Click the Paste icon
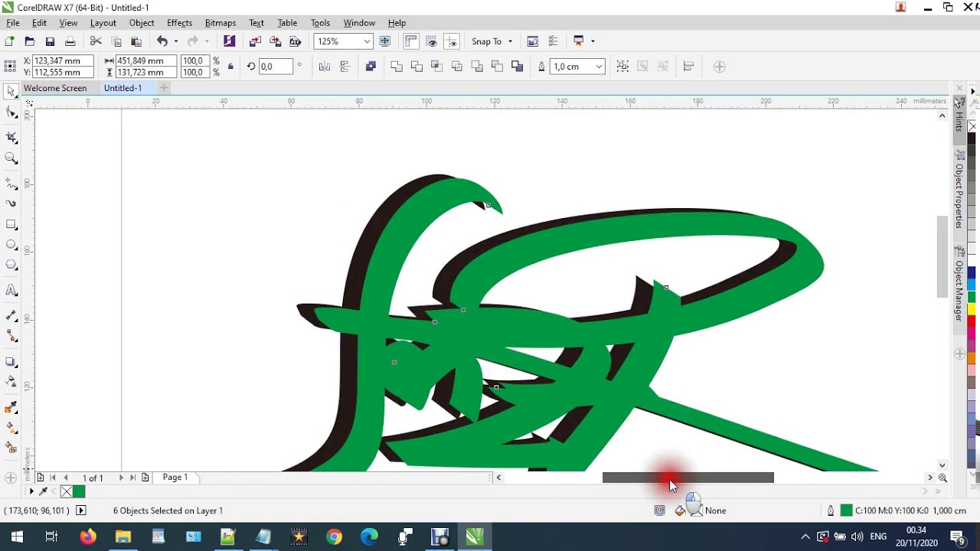The width and height of the screenshot is (980, 551). [x=136, y=41]
